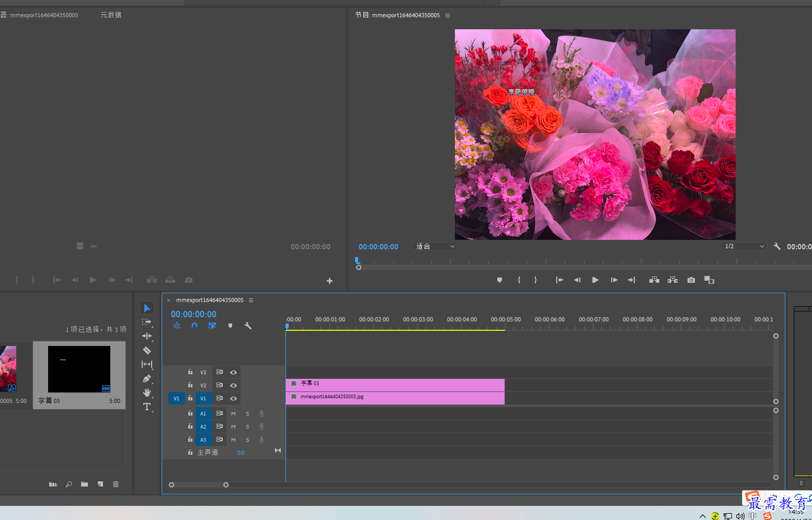Viewport: 812px width, 520px height.
Task: Select the mmexport1646404350005 timeline tab
Action: coord(210,301)
